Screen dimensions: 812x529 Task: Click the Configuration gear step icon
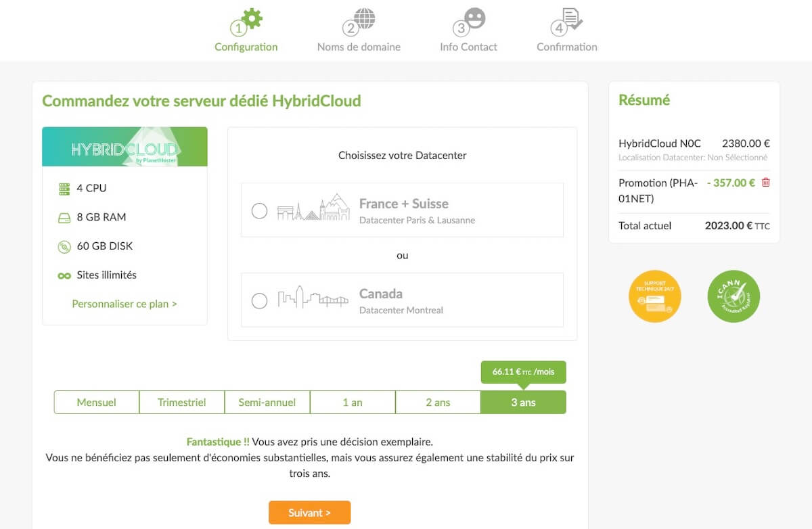tap(252, 18)
